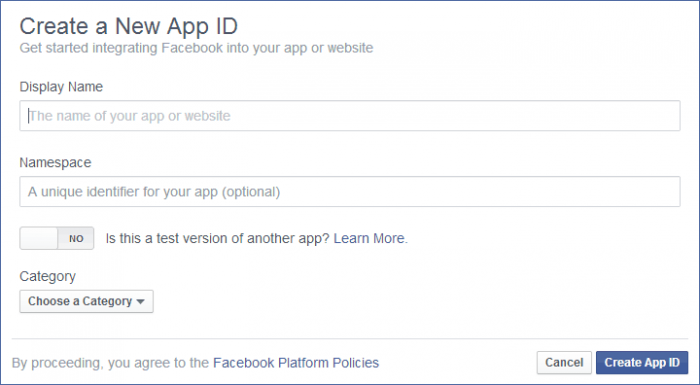Click the Display Name input field
Viewport: 700px width, 385px height.
click(350, 116)
